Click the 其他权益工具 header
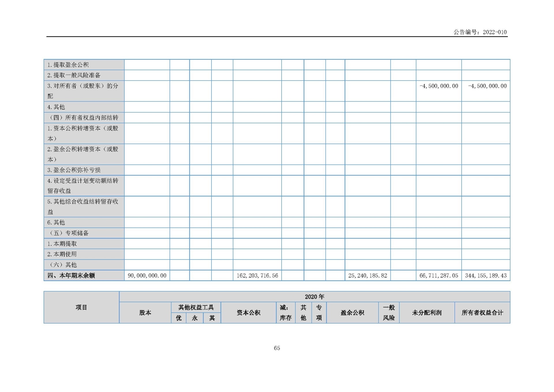 click(196, 307)
